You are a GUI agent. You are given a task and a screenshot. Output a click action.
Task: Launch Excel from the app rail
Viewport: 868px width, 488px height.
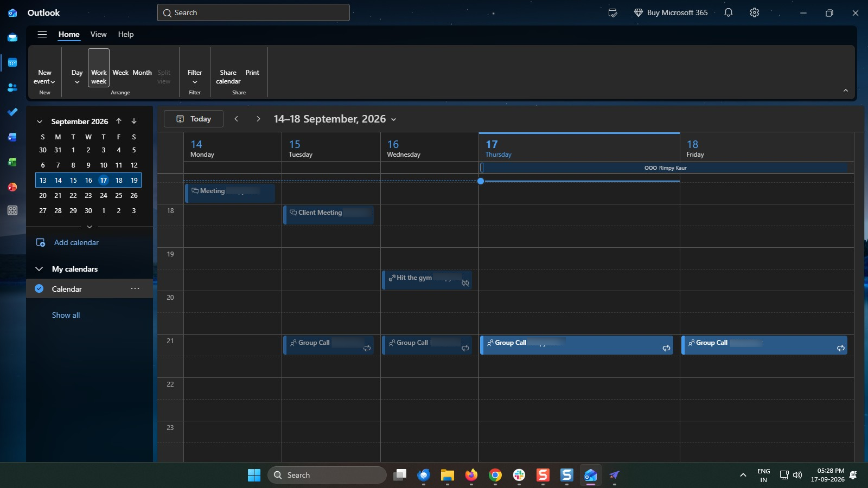(x=12, y=162)
